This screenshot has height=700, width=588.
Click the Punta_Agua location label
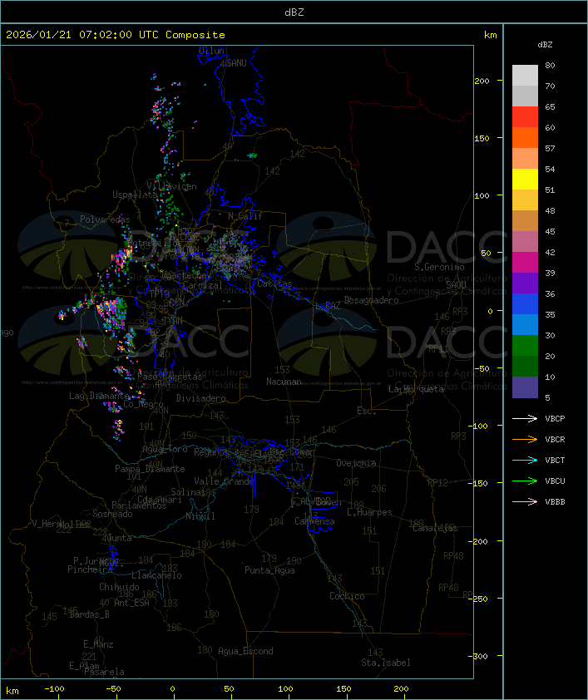269,570
